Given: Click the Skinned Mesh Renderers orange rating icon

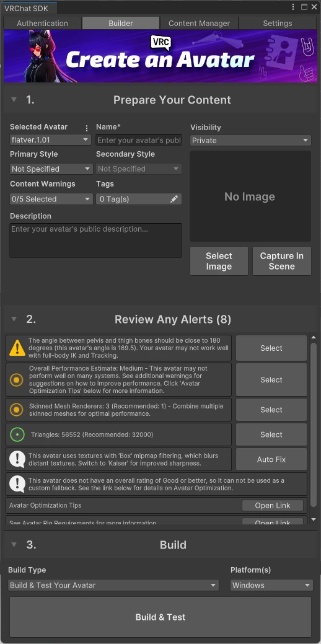Looking at the screenshot, I should point(16,410).
